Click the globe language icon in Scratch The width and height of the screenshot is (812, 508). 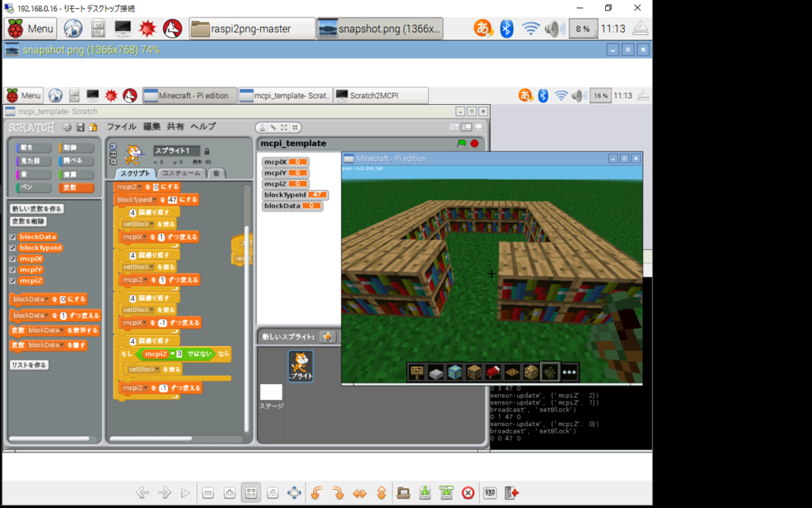67,127
